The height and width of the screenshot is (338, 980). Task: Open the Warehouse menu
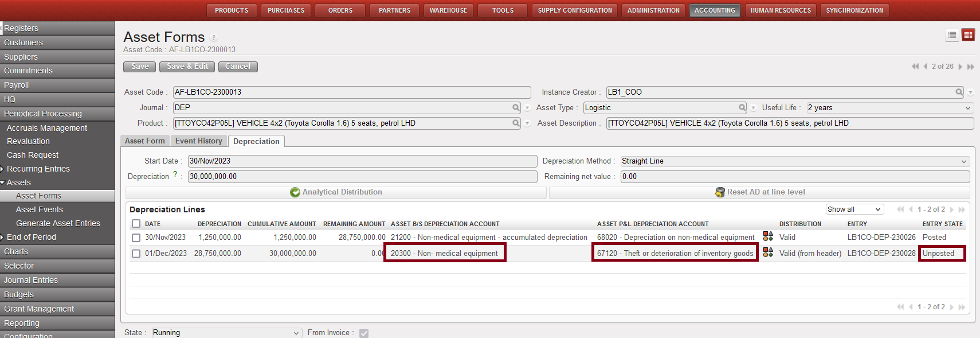[x=448, y=10]
